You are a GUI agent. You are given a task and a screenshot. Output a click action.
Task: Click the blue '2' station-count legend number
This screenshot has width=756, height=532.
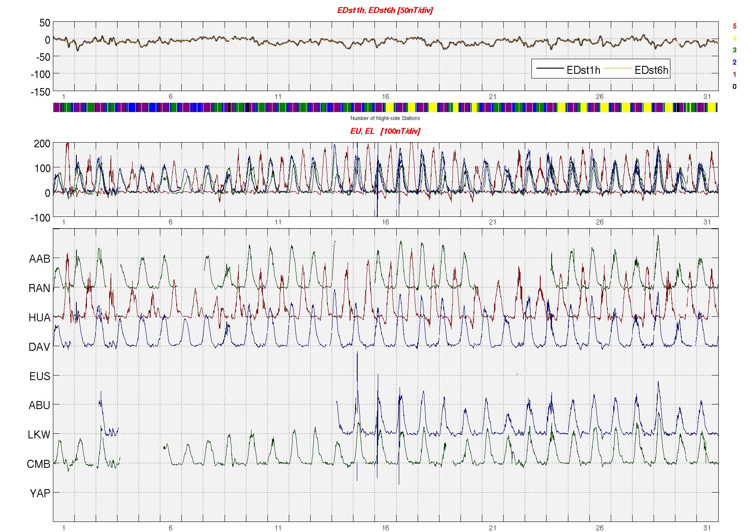[x=734, y=63]
